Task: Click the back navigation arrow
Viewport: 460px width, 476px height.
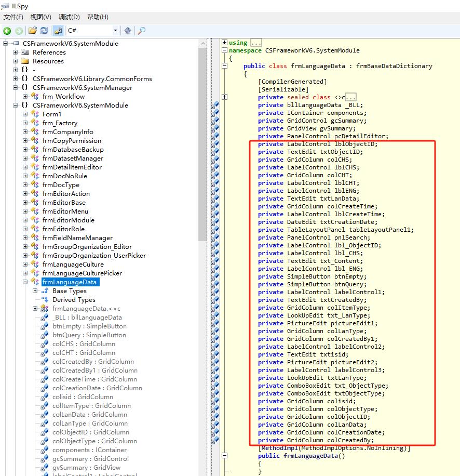Action: (x=7, y=30)
